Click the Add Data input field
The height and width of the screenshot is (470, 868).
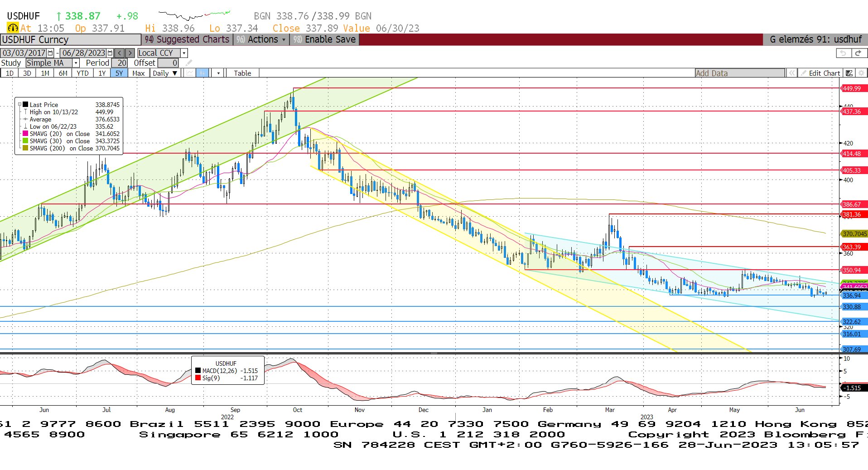[740, 73]
